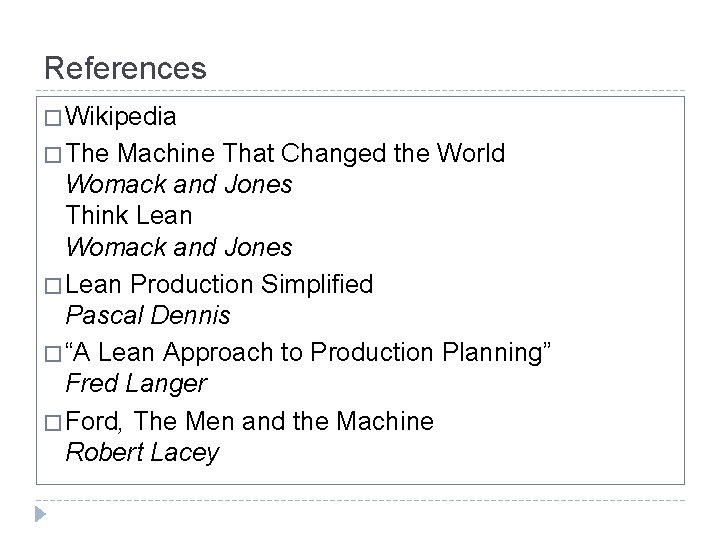720x540 pixels.
Task: Click the second Womack and Jones line under Think Lean
Action: (179, 247)
